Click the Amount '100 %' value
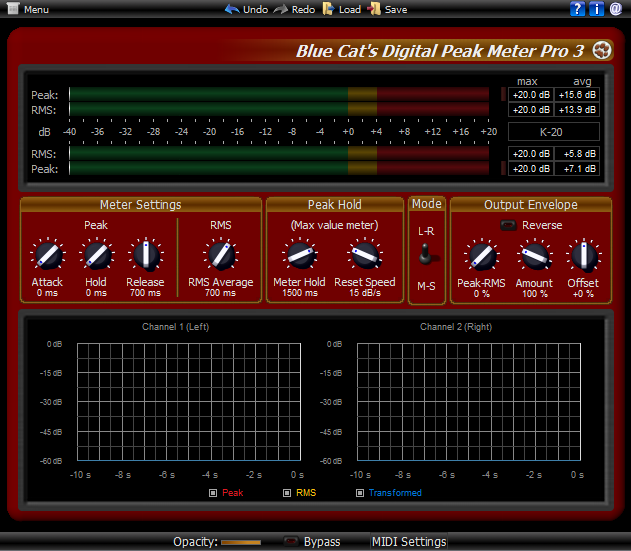 tap(535, 294)
